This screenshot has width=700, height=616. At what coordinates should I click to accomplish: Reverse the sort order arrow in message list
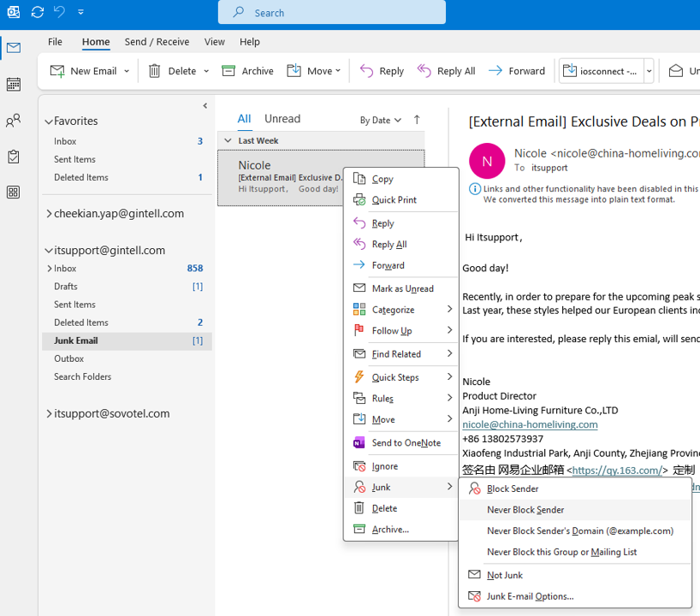417,120
